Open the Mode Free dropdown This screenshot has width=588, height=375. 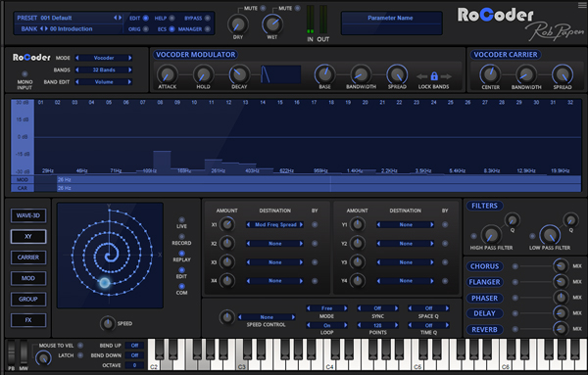[x=326, y=308]
